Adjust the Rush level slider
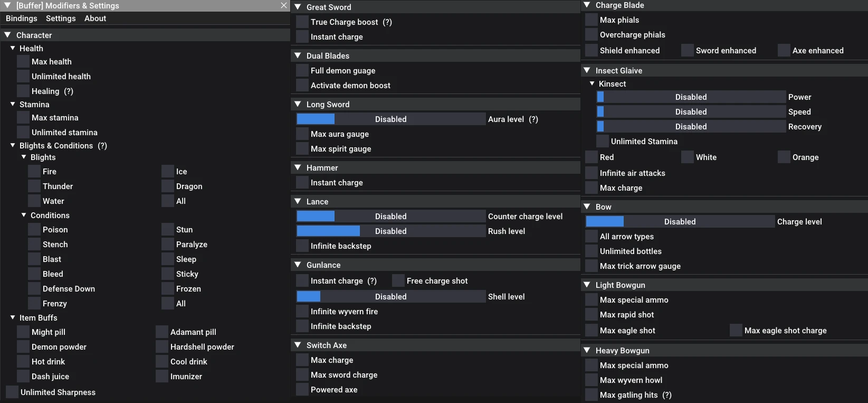Image resolution: width=868 pixels, height=403 pixels. click(x=391, y=231)
